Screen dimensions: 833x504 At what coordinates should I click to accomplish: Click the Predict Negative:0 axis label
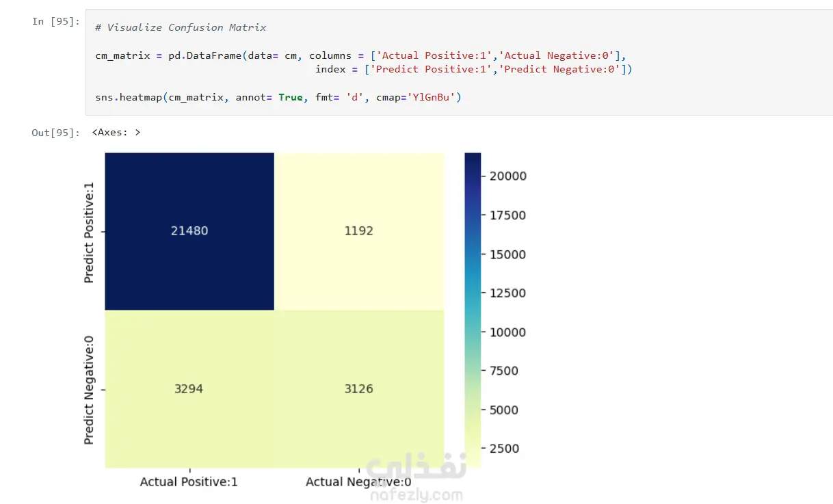click(90, 389)
